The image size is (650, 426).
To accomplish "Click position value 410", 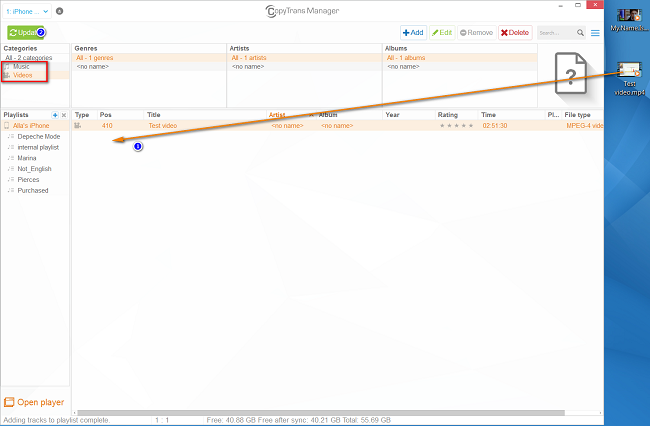I will pyautogui.click(x=107, y=126).
